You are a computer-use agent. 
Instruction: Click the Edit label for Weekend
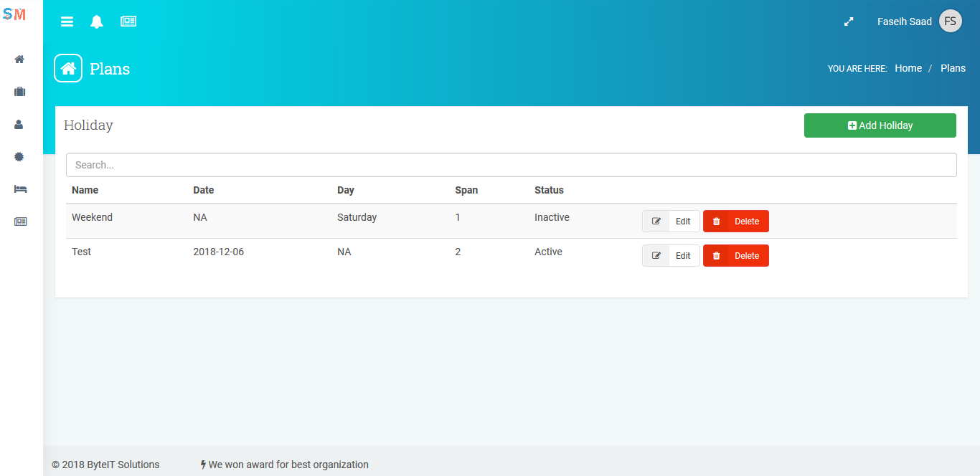[x=683, y=222]
